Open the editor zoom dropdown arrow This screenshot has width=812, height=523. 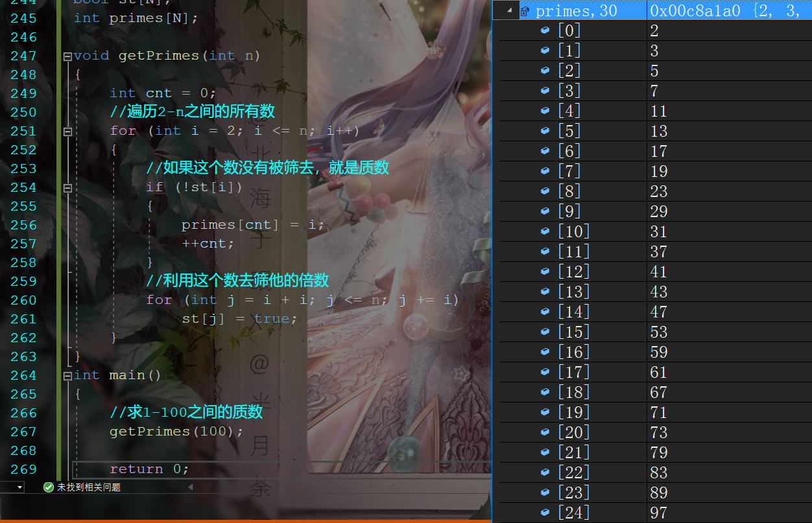[19, 487]
